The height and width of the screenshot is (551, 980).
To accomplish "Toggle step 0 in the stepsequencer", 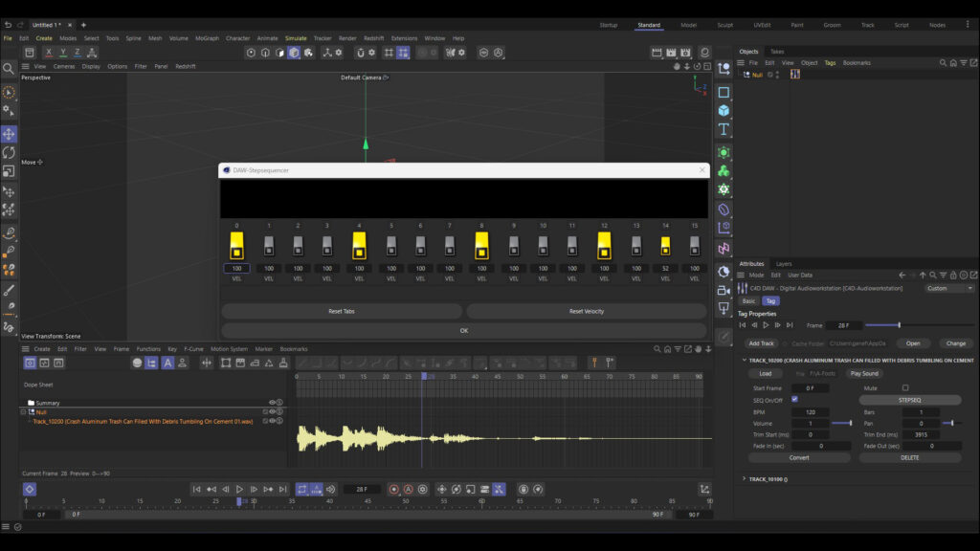I will point(237,246).
